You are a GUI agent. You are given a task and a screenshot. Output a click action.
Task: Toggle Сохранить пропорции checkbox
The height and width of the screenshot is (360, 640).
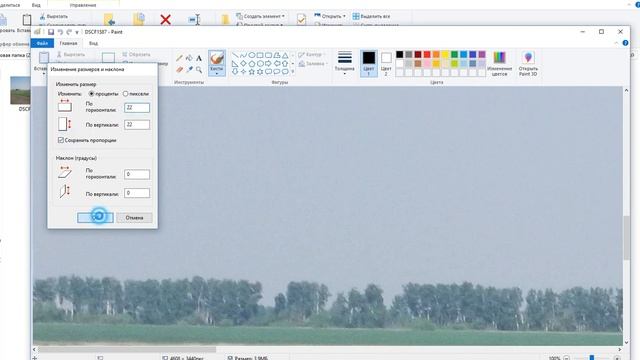[x=61, y=140]
